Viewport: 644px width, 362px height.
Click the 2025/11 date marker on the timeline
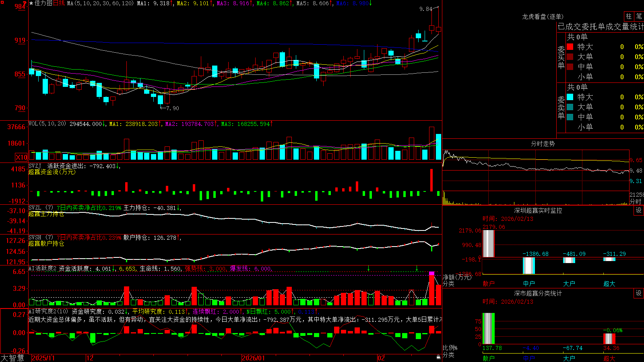tap(43, 358)
